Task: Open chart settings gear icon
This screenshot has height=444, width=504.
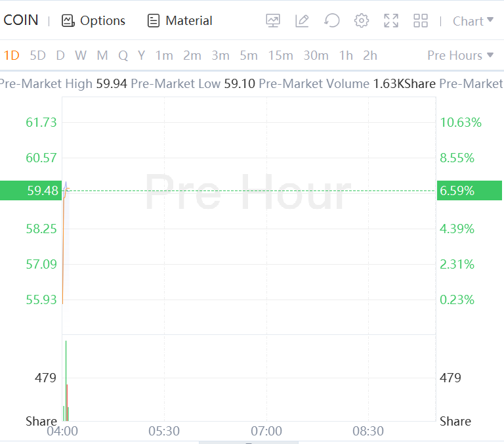Action: coord(362,21)
